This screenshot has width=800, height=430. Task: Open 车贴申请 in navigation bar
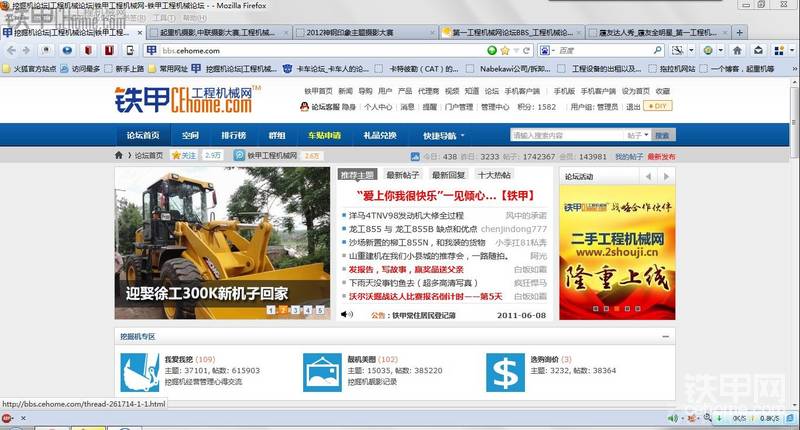point(324,135)
